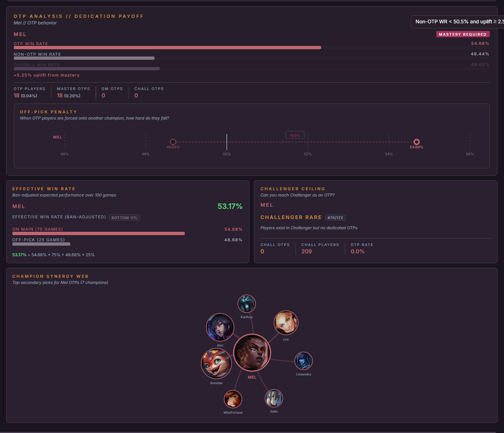Screen dimensions: 504x433
Task: Click the 48.68% off-pick chart marker
Action: coord(173,142)
